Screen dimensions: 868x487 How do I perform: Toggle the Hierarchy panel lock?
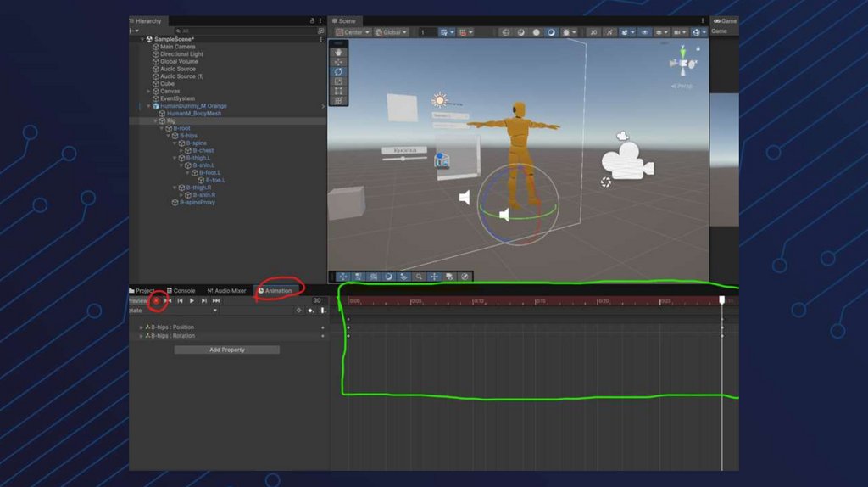pos(312,20)
